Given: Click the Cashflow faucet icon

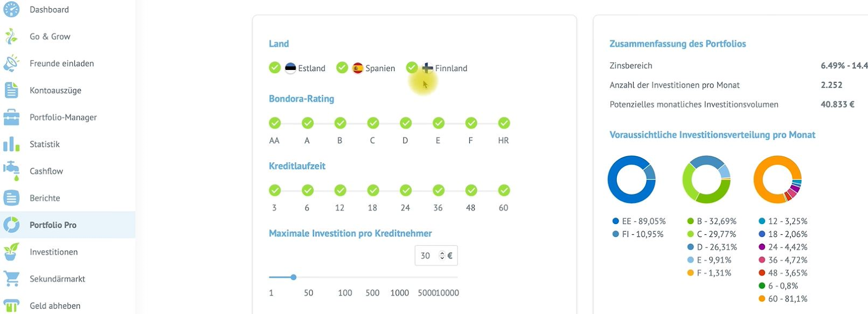Looking at the screenshot, I should [11, 171].
